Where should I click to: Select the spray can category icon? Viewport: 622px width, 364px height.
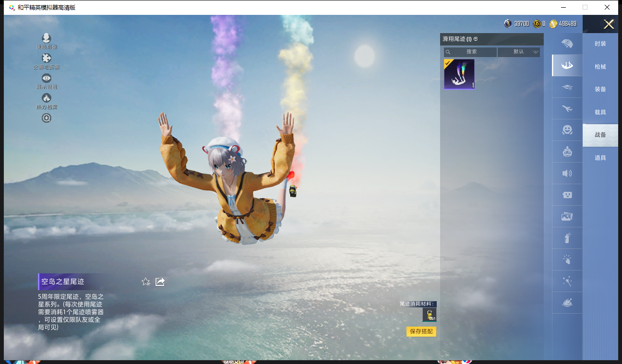567,238
